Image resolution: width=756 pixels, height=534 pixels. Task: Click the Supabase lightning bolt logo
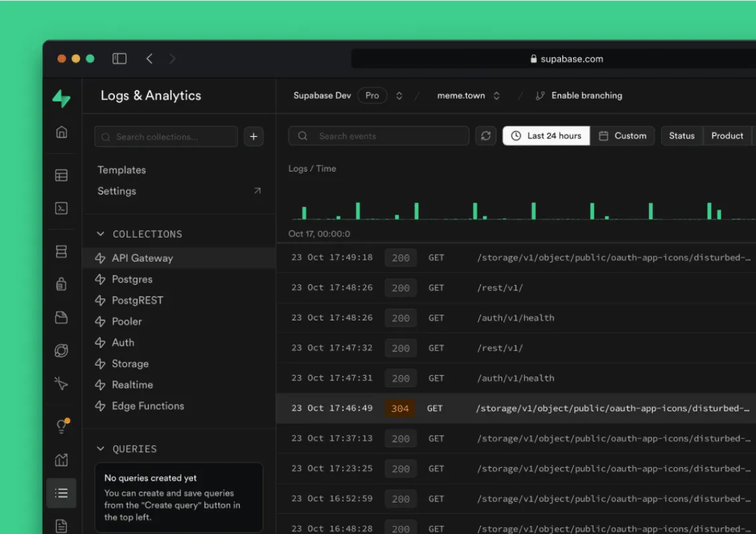coord(61,98)
